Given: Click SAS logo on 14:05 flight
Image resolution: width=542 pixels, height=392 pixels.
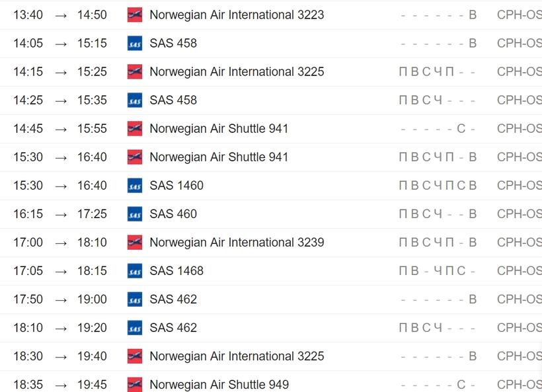Looking at the screenshot, I should pyautogui.click(x=135, y=43).
